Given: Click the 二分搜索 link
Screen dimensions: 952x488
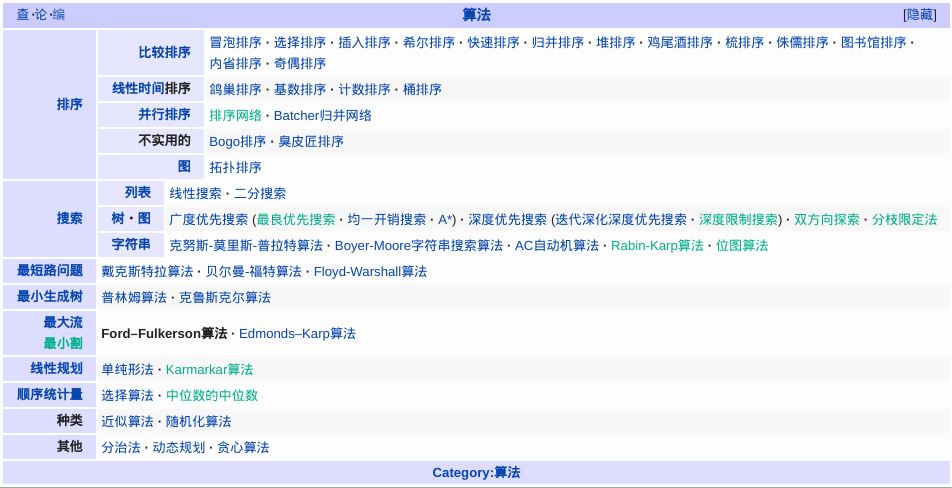Looking at the screenshot, I should pos(260,193).
